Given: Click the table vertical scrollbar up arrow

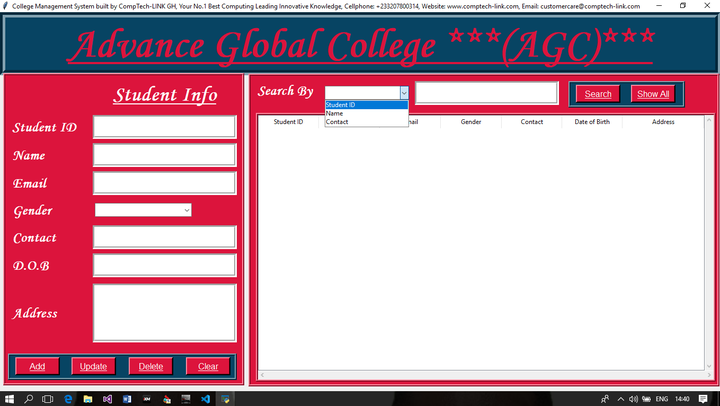Looking at the screenshot, I should (709, 120).
